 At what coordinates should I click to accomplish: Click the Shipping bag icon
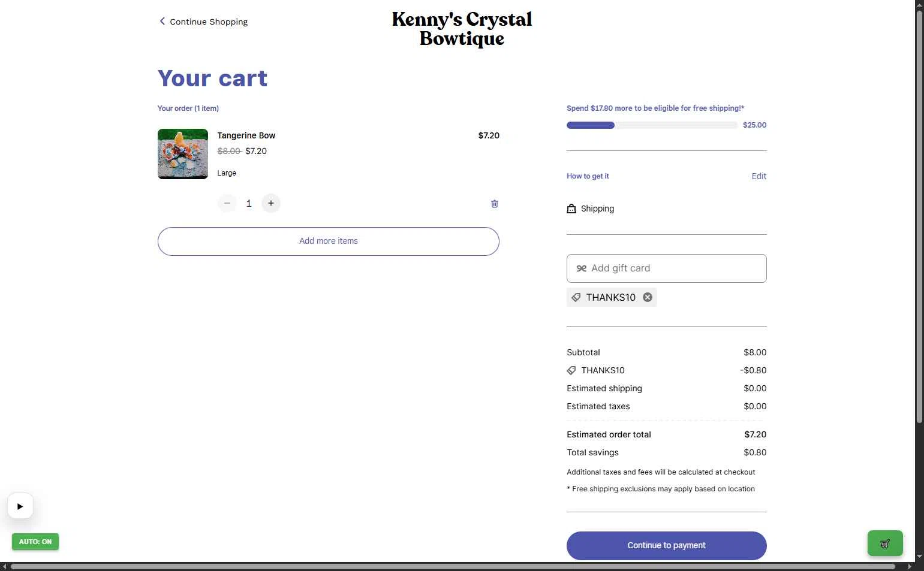571,209
